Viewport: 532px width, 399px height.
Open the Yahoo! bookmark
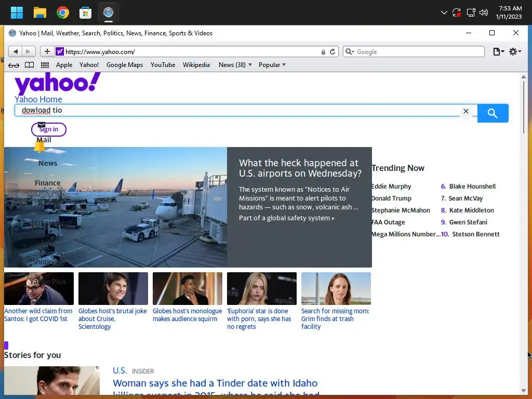(x=89, y=65)
